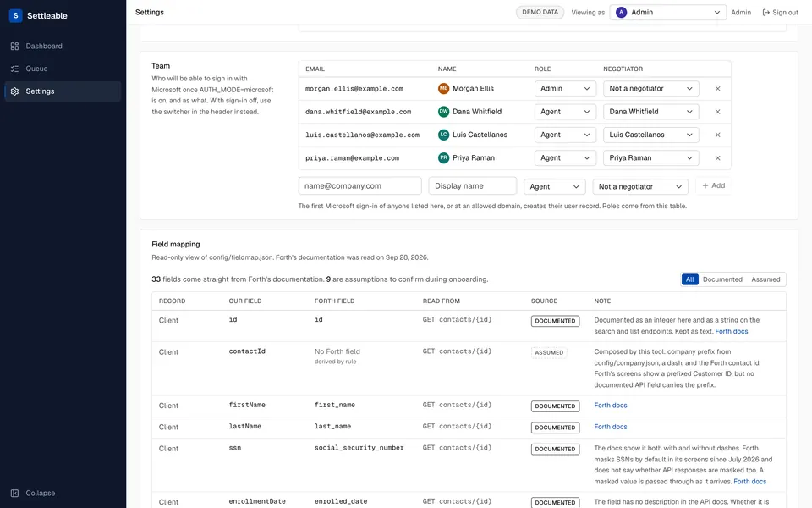Click the + Add button

[714, 185]
